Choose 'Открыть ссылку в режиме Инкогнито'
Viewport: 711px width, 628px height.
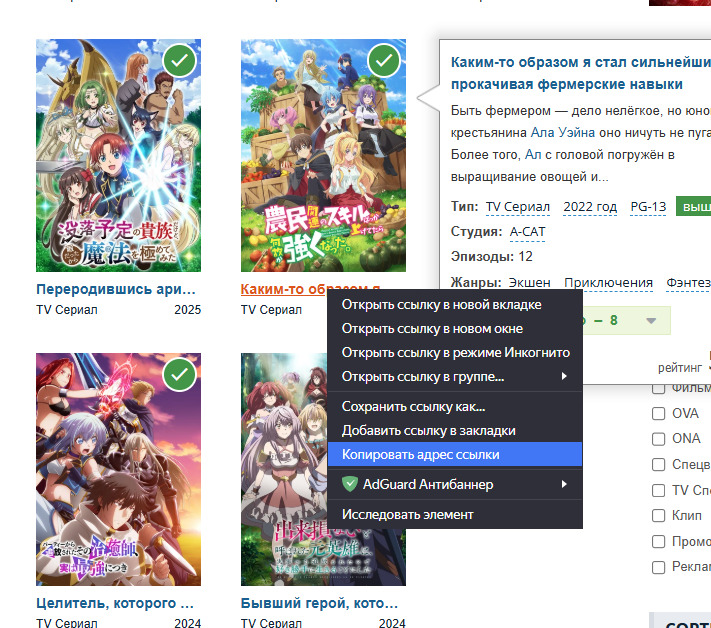(455, 352)
